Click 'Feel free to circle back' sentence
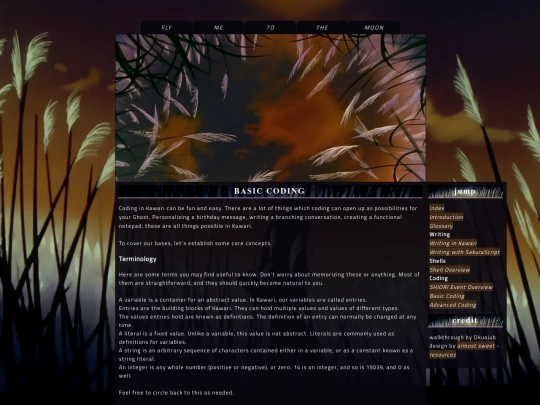 point(176,392)
